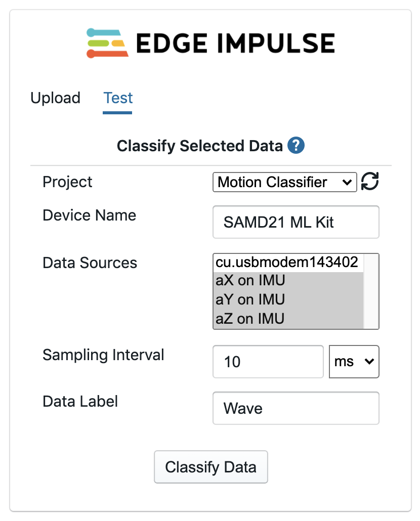Click the Sampling Interval label

click(103, 355)
